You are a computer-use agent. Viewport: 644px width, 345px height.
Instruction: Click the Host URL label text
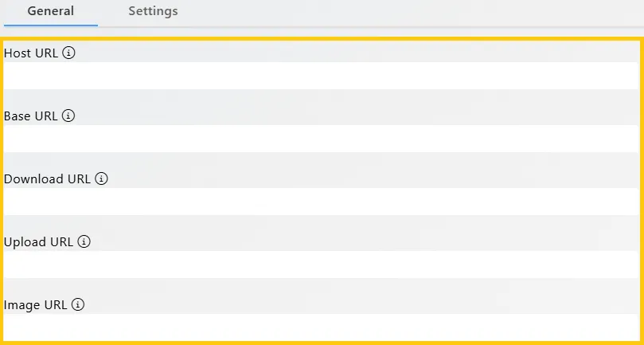coord(31,53)
